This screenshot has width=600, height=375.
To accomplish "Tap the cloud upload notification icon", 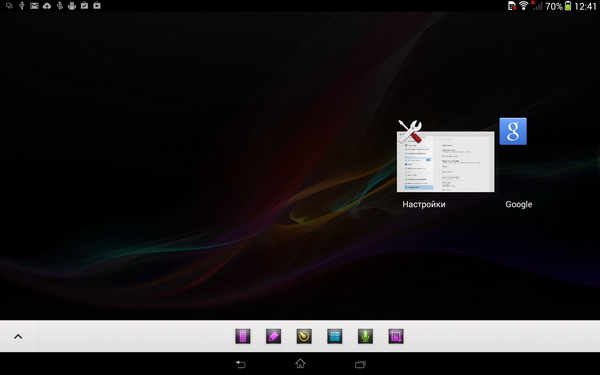I will 47,6.
